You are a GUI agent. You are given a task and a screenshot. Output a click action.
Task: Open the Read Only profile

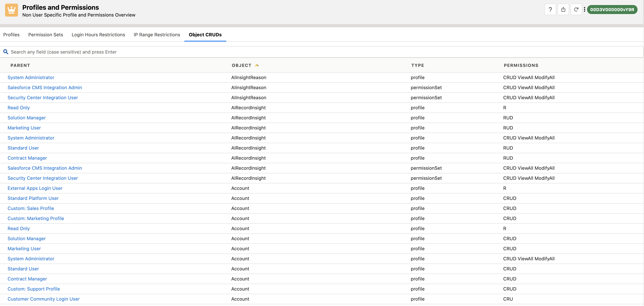pos(19,108)
